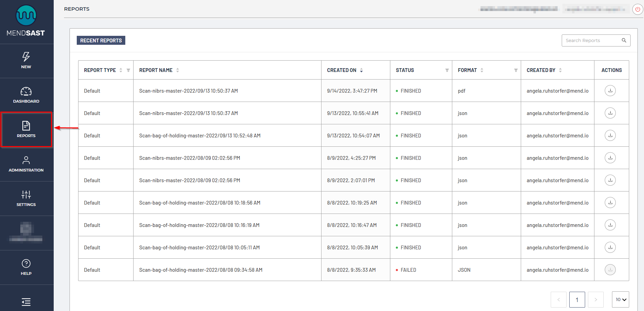This screenshot has height=311, width=644.
Task: Sort table by Report Name column
Action: point(178,70)
